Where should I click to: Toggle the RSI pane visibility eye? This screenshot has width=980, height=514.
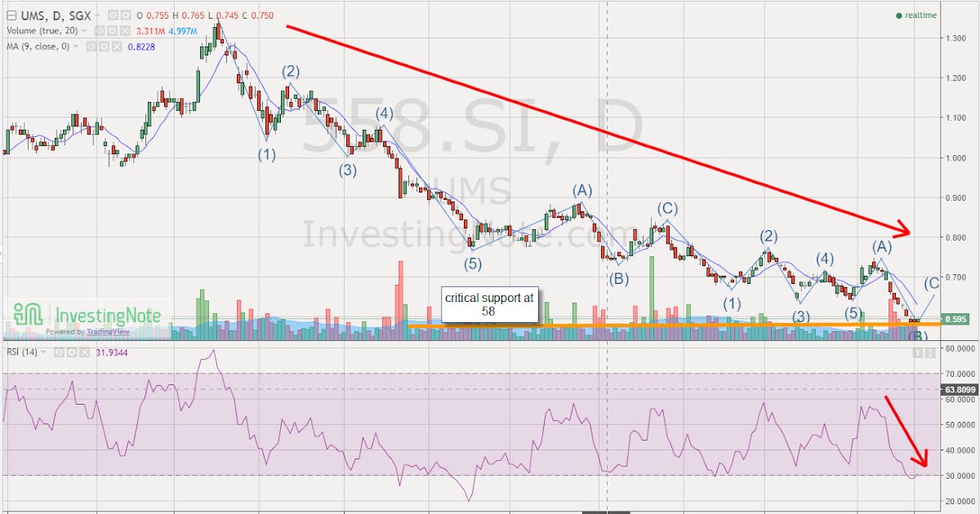click(58, 352)
